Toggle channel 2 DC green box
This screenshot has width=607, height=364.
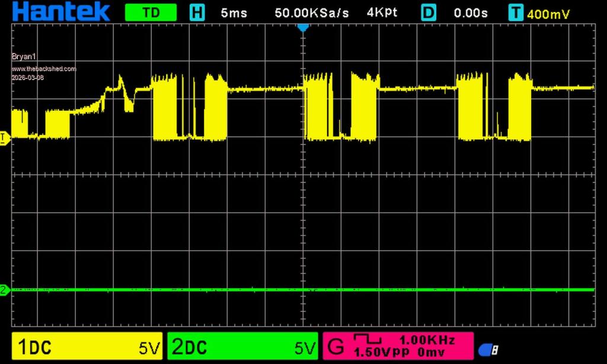(243, 347)
